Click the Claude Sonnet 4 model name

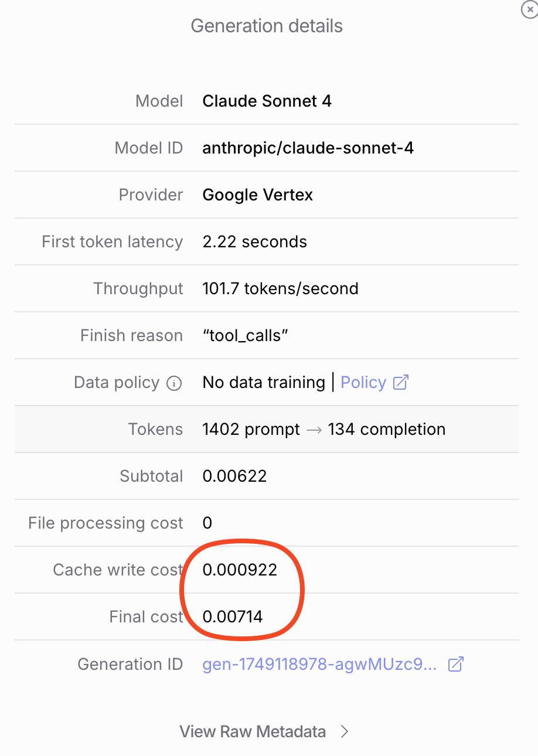(x=267, y=101)
